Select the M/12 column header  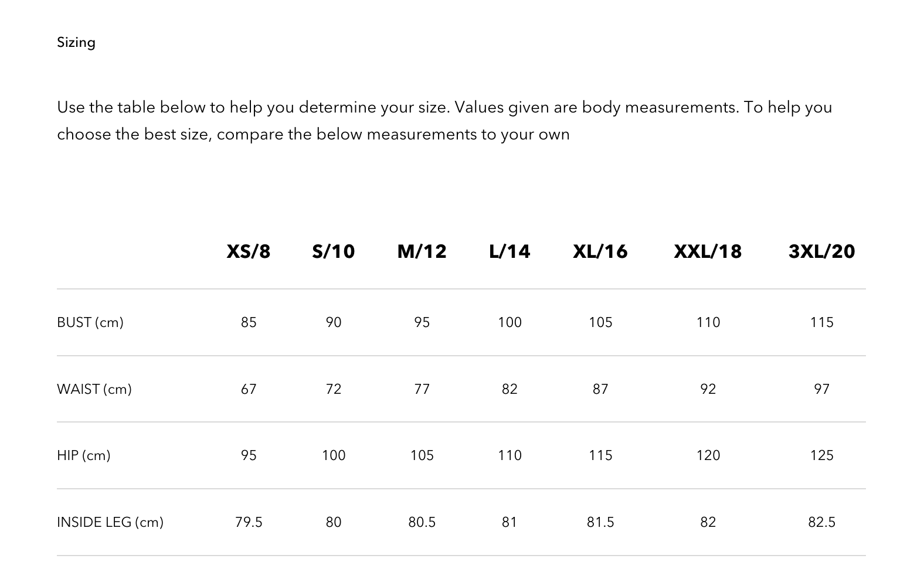[422, 251]
